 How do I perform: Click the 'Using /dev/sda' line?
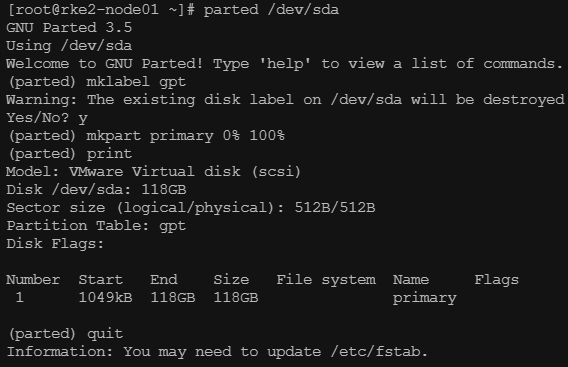(x=69, y=46)
